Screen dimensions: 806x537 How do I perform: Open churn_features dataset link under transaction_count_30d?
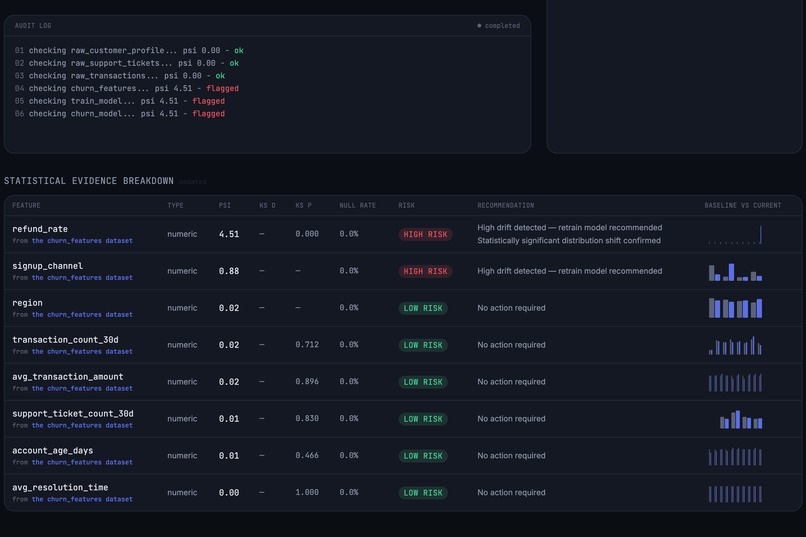pos(82,351)
